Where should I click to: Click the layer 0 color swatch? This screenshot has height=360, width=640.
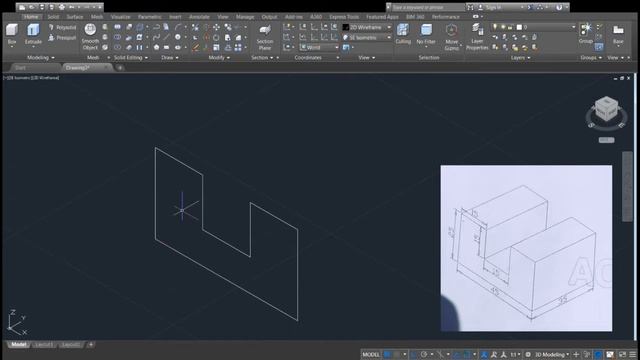click(519, 27)
